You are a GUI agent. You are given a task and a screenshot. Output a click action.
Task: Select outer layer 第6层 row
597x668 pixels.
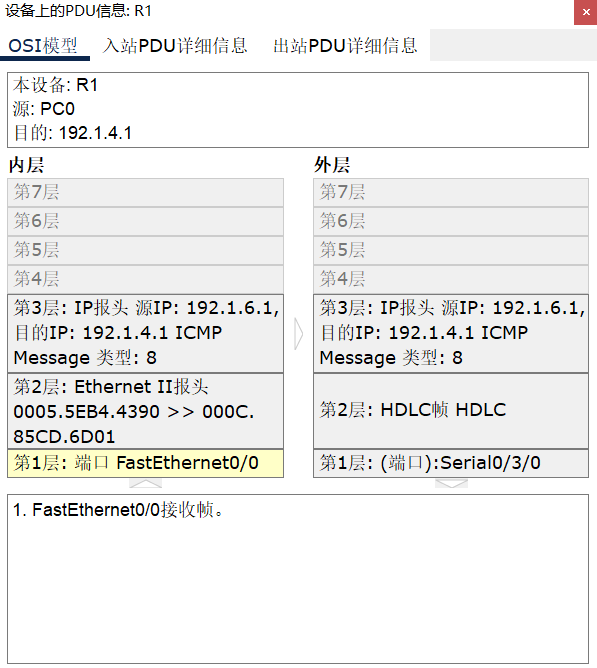coord(451,222)
